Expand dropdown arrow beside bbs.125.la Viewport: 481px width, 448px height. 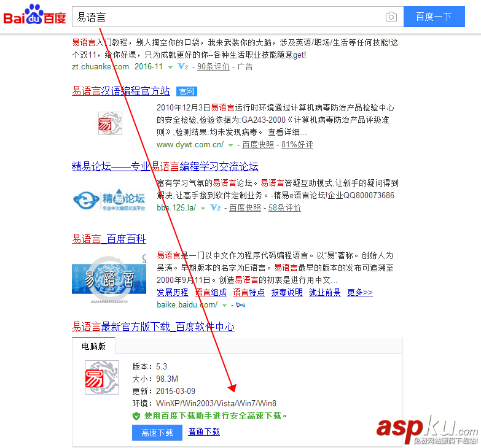(x=203, y=209)
